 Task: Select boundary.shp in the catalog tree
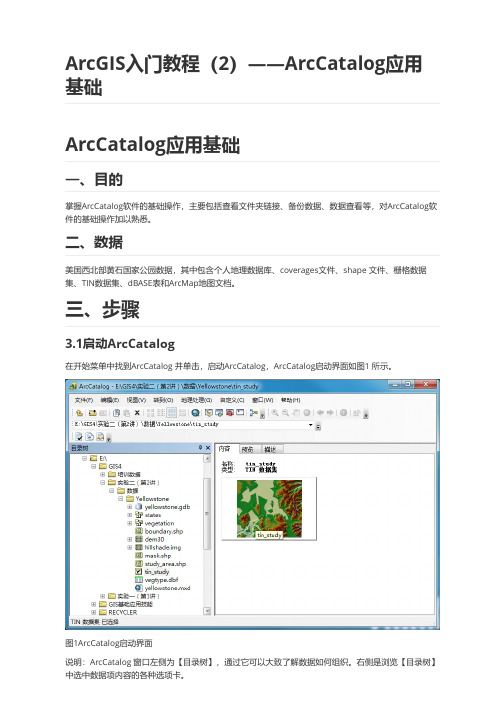(164, 531)
